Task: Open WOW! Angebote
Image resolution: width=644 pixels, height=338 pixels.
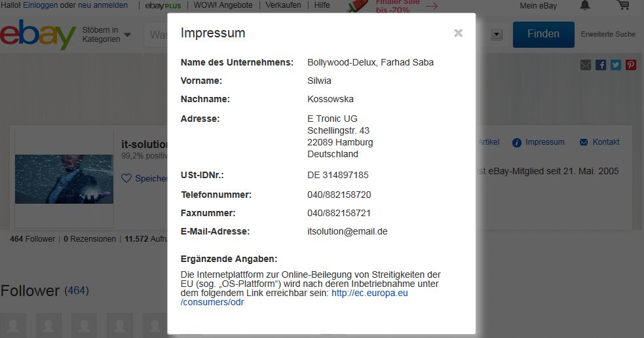Action: click(223, 5)
